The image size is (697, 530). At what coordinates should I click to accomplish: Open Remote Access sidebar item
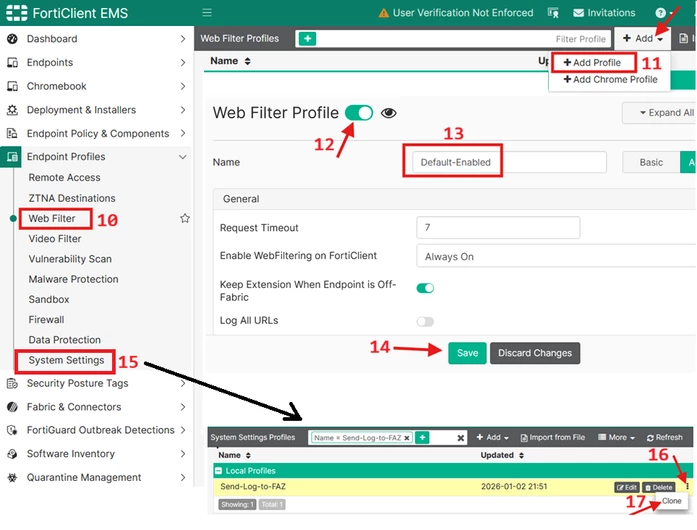click(64, 177)
